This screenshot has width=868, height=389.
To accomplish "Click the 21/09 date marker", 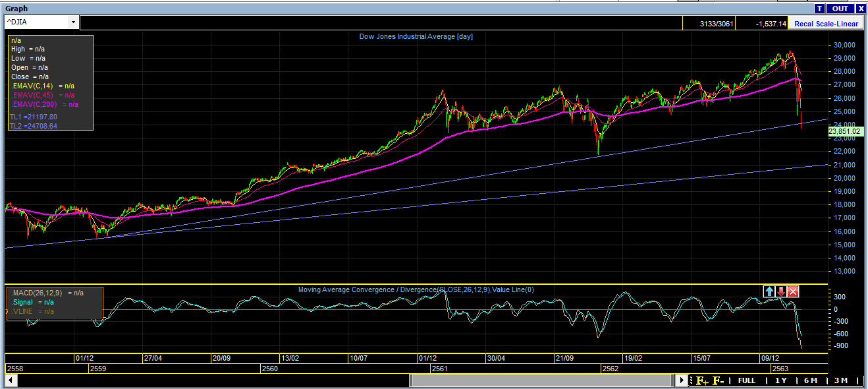I will pos(564,359).
